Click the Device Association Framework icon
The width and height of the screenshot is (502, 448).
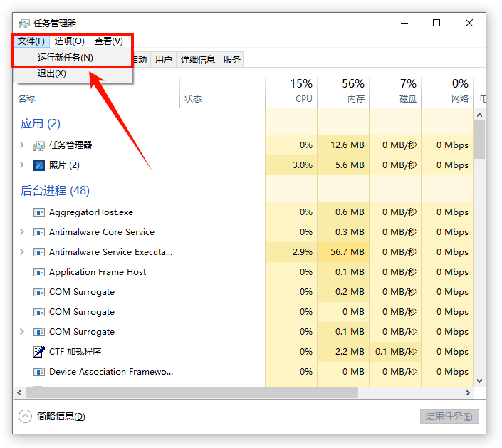39,372
